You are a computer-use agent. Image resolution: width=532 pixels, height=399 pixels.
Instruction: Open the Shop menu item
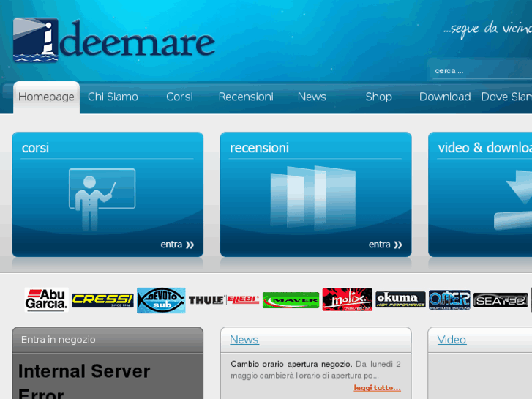click(x=378, y=97)
